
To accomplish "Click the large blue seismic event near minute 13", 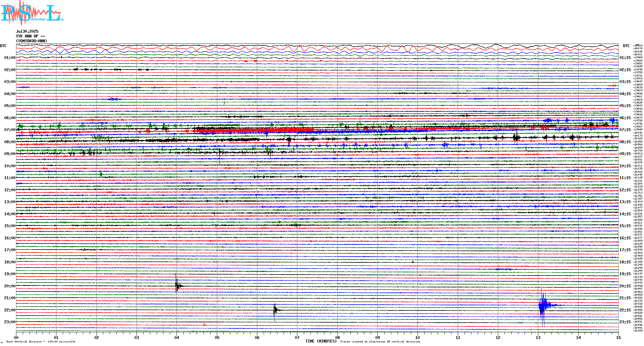I will pos(544,305).
